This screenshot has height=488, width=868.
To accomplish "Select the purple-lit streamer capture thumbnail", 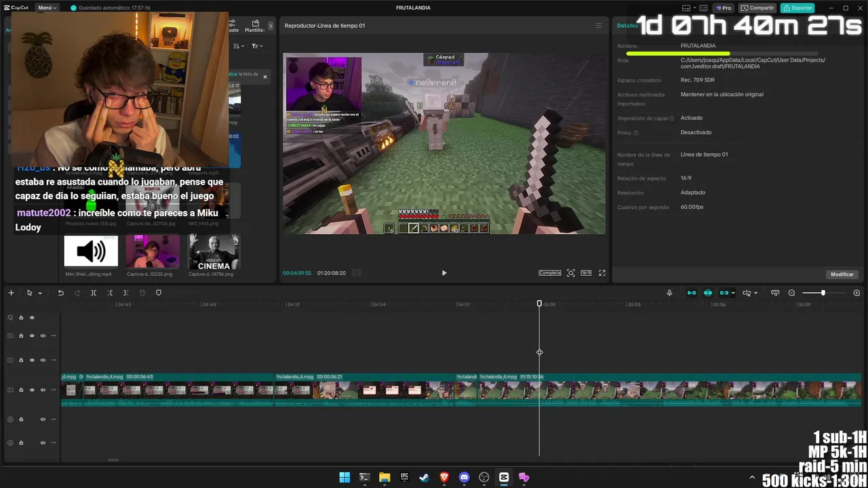I will [x=153, y=251].
